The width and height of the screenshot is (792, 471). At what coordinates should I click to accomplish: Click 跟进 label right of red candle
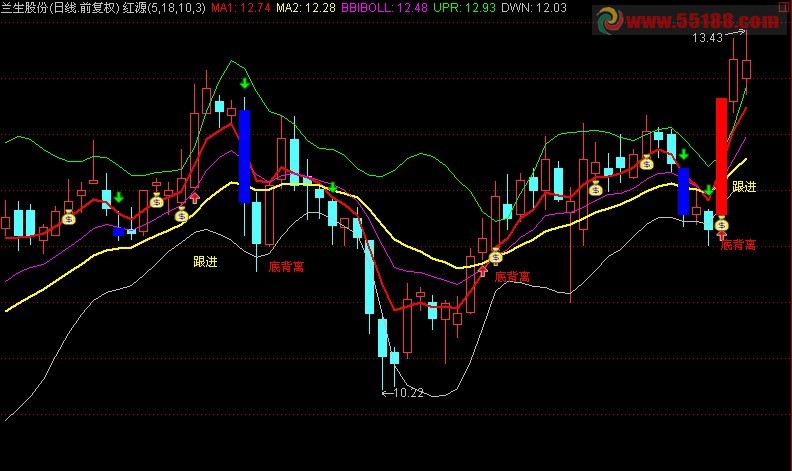(744, 186)
